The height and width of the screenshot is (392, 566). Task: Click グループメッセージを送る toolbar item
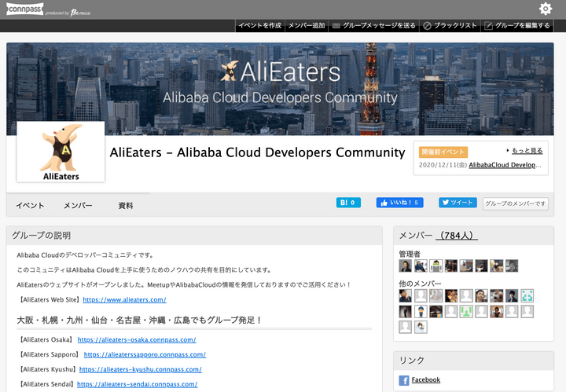(373, 26)
